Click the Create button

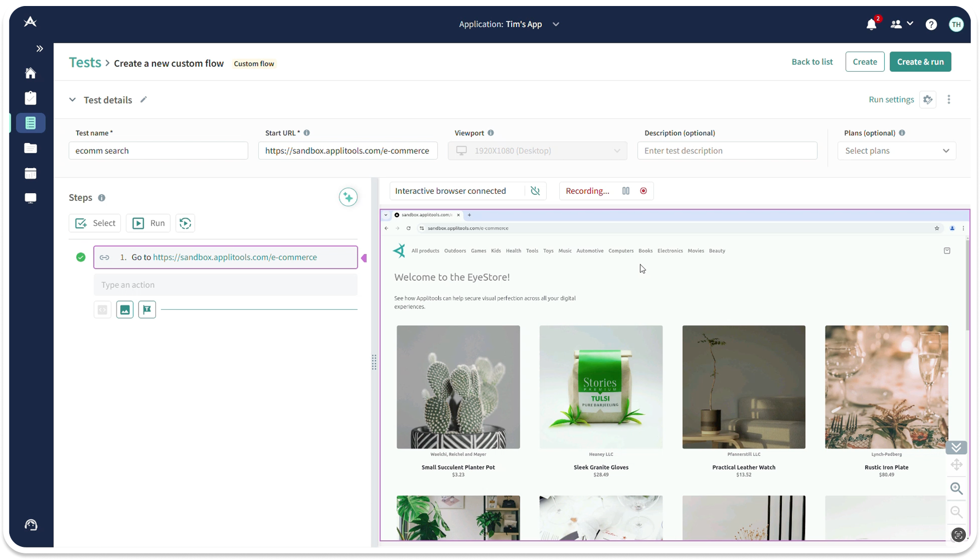tap(865, 62)
